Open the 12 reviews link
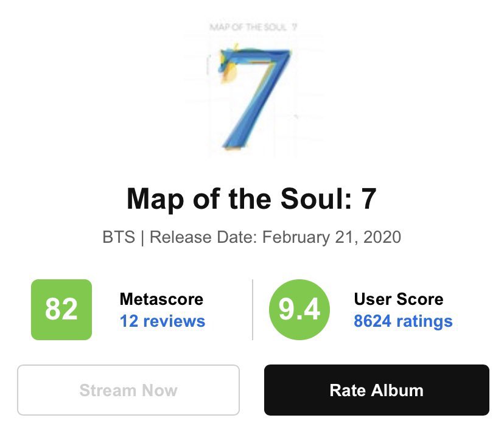This screenshot has width=504, height=429. pos(163,321)
